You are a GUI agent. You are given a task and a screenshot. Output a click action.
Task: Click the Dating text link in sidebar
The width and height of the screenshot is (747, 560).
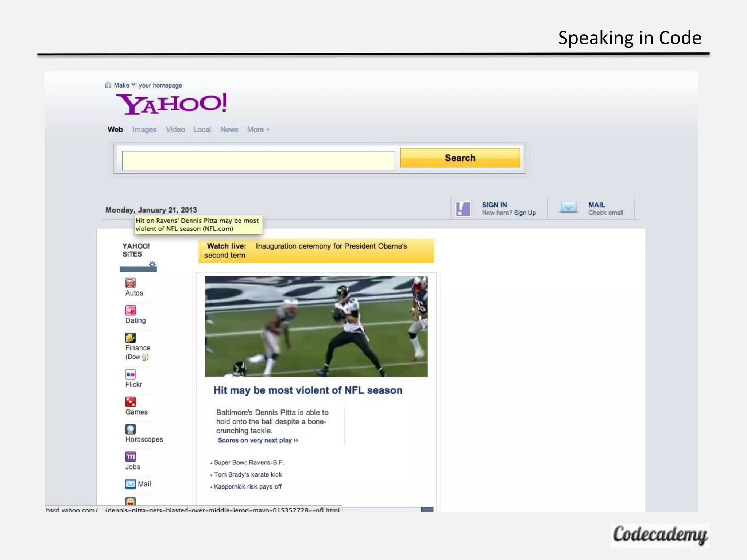coord(135,320)
